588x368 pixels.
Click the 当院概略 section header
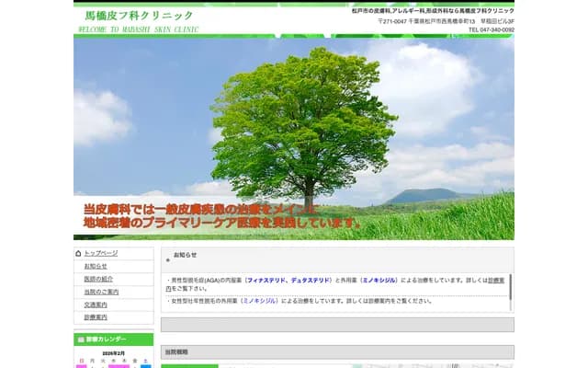[175, 352]
